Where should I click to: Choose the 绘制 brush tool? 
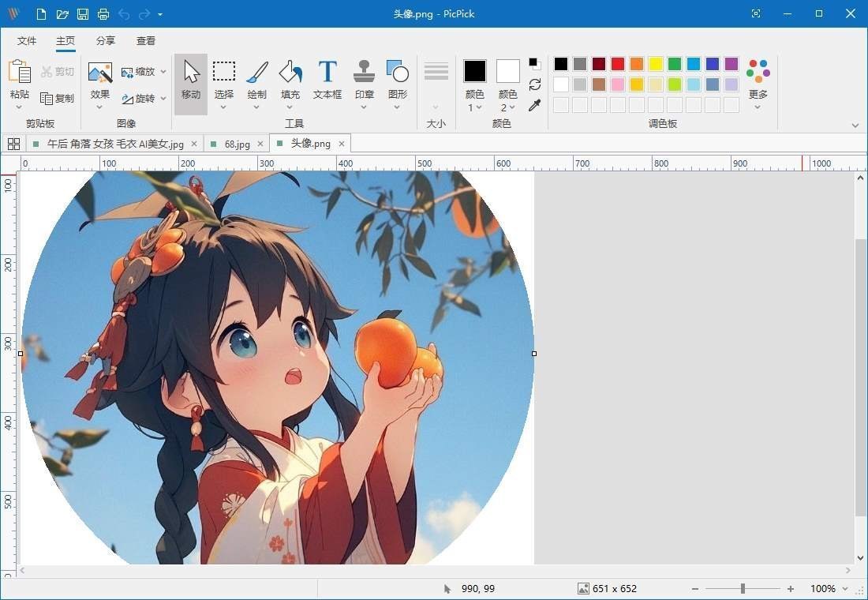tap(257, 81)
